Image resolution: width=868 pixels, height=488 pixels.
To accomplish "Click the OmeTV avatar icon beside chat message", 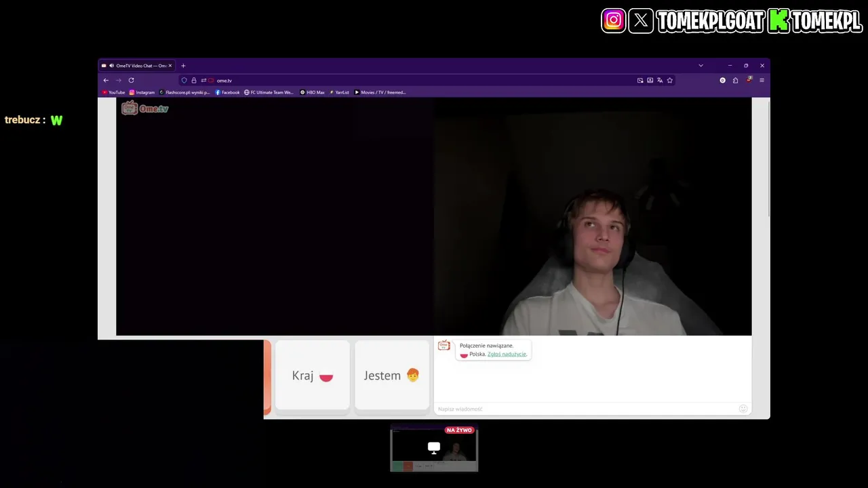I will click(x=444, y=346).
